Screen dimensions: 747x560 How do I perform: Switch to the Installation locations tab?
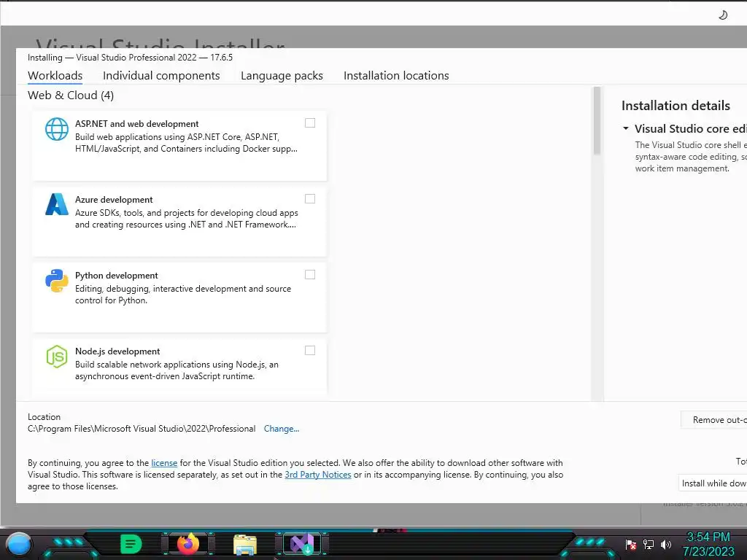click(x=396, y=76)
